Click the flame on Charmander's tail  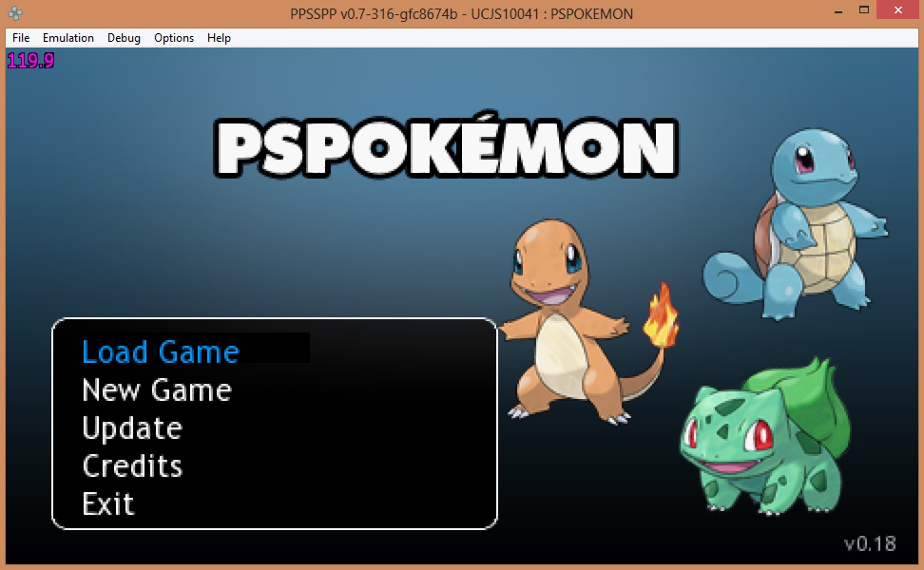tap(660, 318)
